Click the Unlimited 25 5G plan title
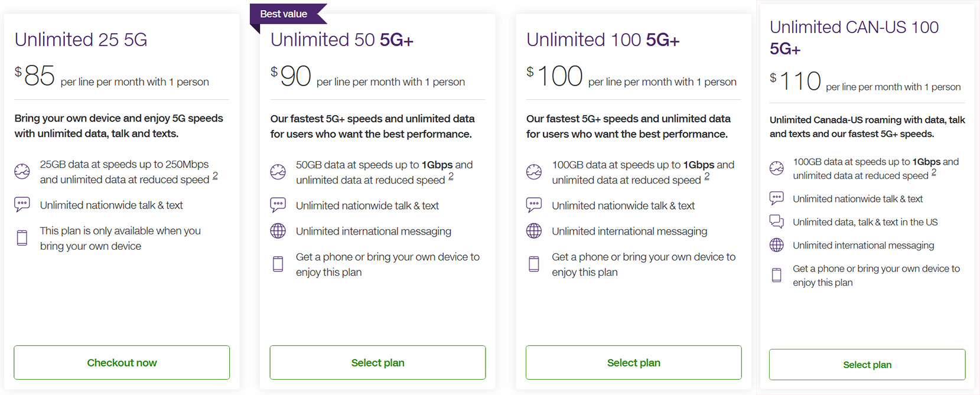Screen dimensions: 980x395 (x=81, y=40)
